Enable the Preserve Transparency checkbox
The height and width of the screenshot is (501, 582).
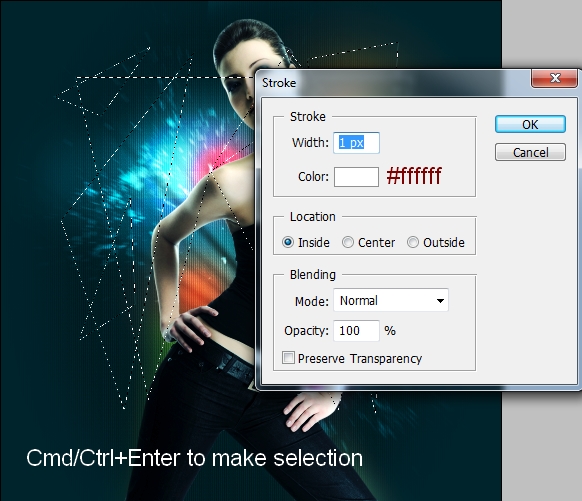coord(288,358)
